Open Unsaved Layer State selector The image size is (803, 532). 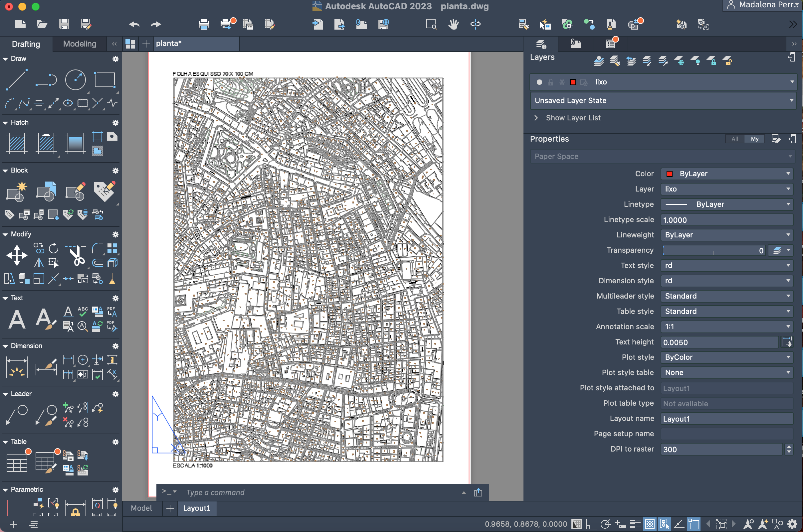click(x=663, y=100)
